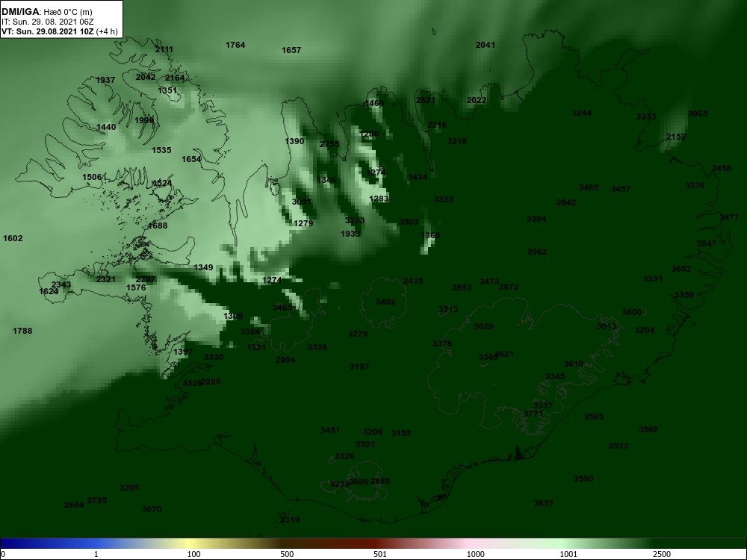Click the map value 3376
The width and height of the screenshot is (747, 560).
pyautogui.click(x=442, y=343)
